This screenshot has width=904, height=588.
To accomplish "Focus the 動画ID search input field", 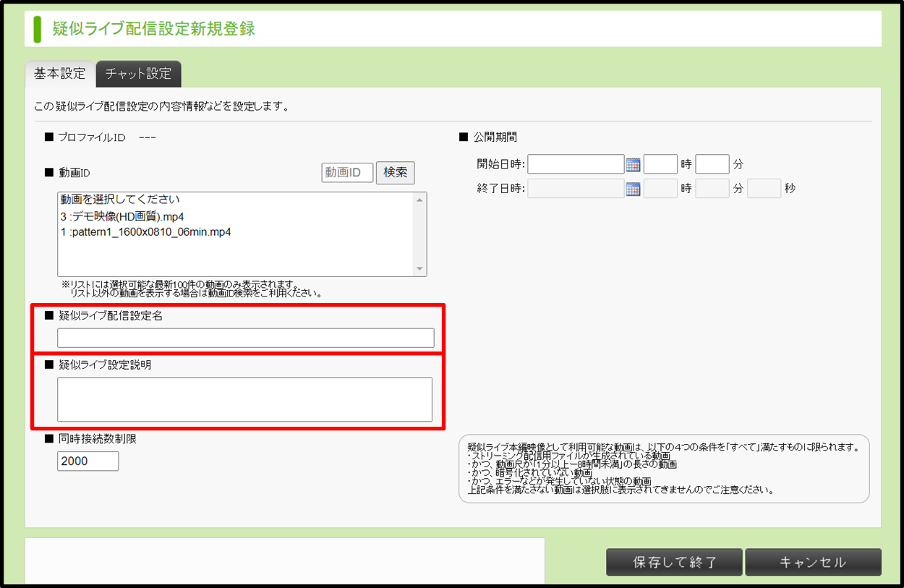I will 347,173.
